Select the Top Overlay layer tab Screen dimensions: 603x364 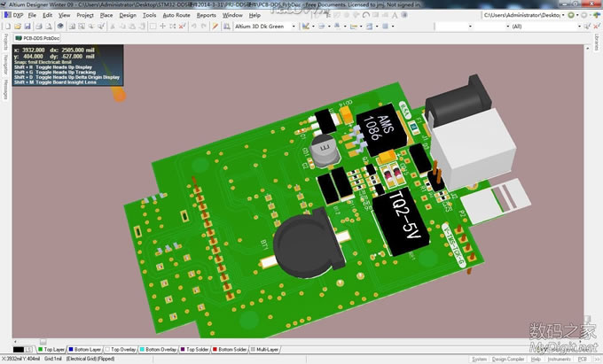(x=121, y=350)
